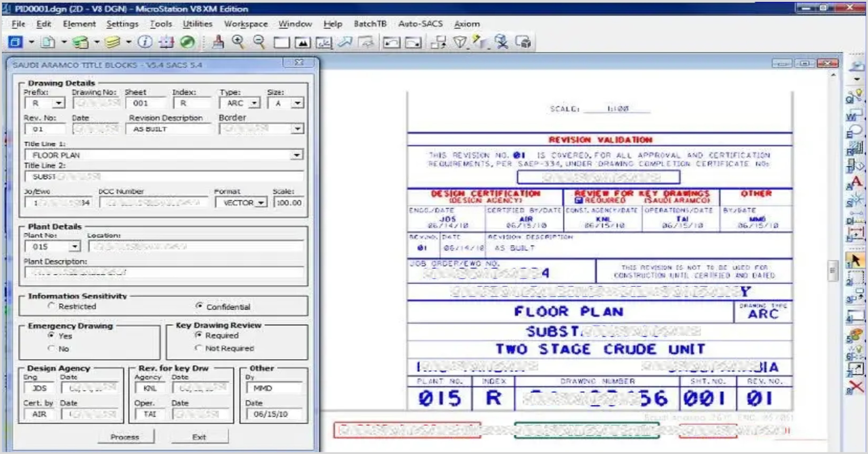Open the Prefix dropdown
Viewport: 868px width, 454px height.
[x=59, y=103]
